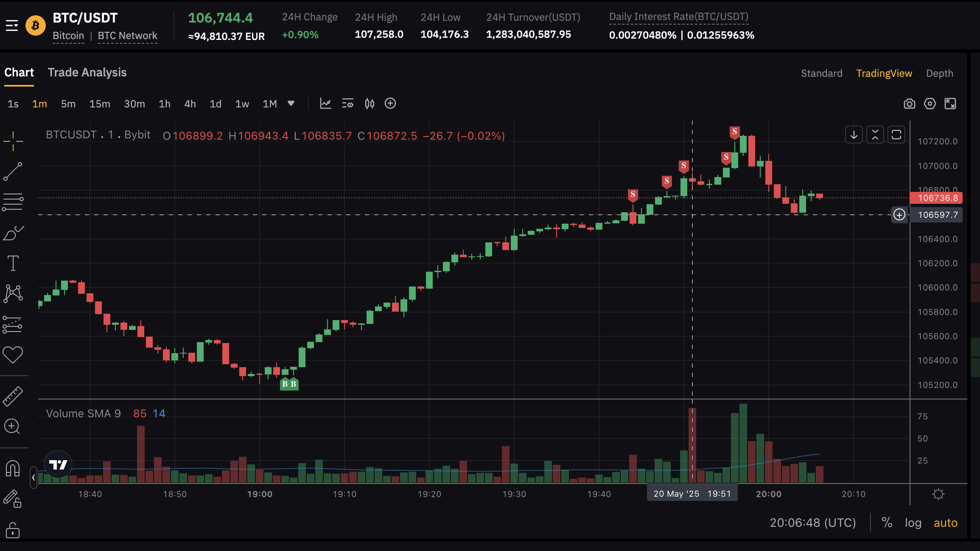Expand the collapsed left drawing toolbar arrow
The height and width of the screenshot is (551, 980).
[34, 478]
